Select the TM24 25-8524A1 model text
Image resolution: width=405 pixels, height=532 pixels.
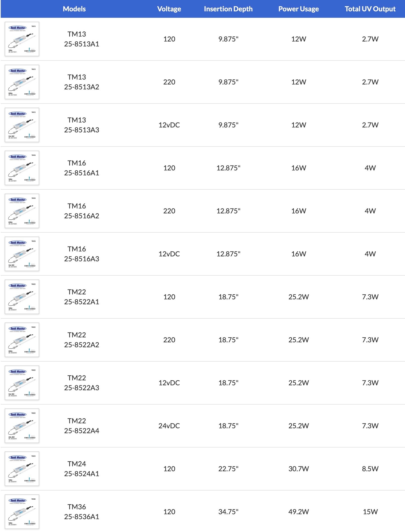[x=81, y=469]
